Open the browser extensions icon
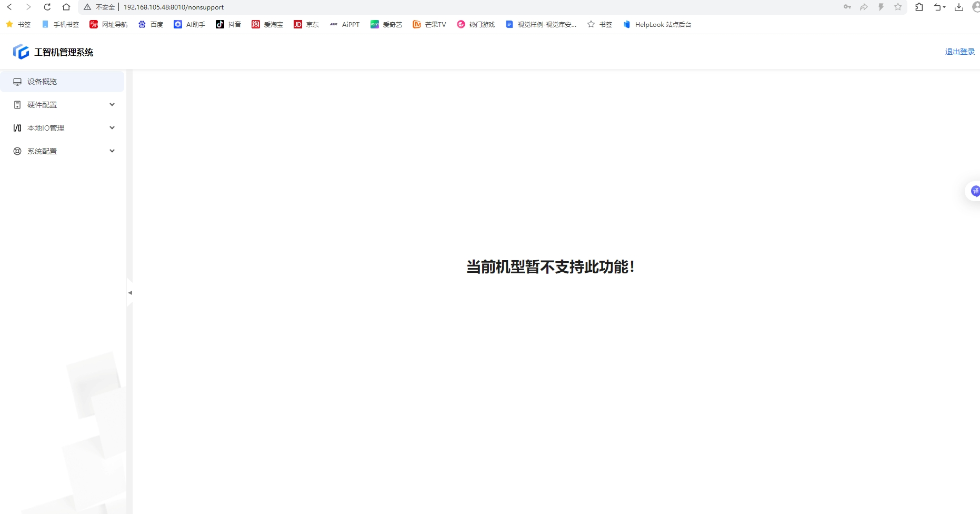 pos(919,7)
